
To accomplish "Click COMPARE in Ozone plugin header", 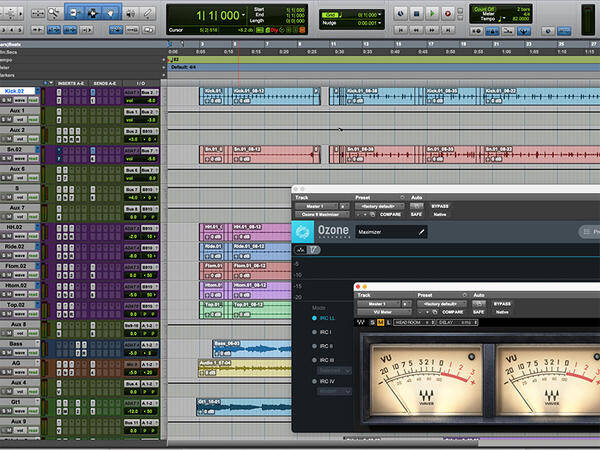I will [390, 214].
